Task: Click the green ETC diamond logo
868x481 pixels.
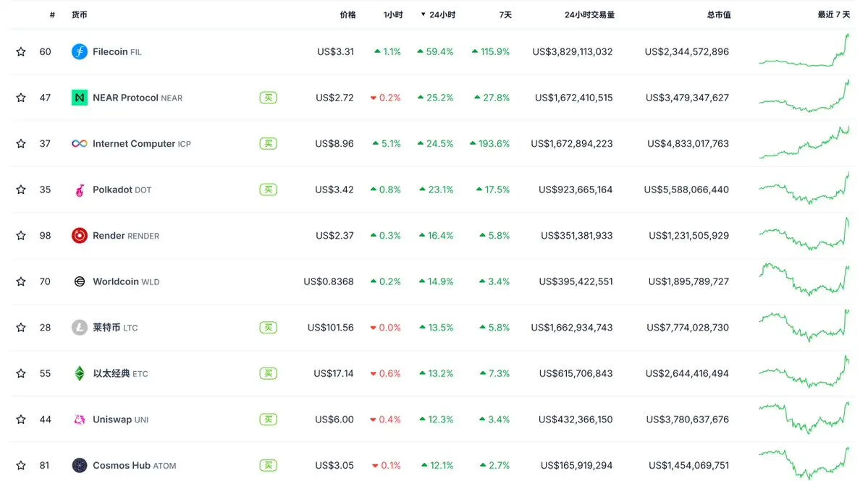Action: point(80,373)
